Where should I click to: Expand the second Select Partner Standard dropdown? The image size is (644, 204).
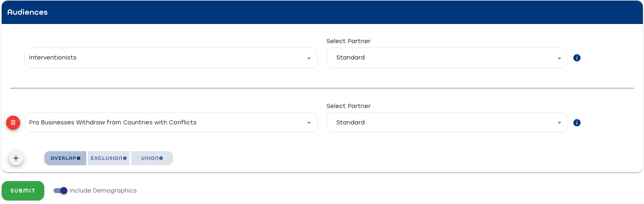click(447, 122)
